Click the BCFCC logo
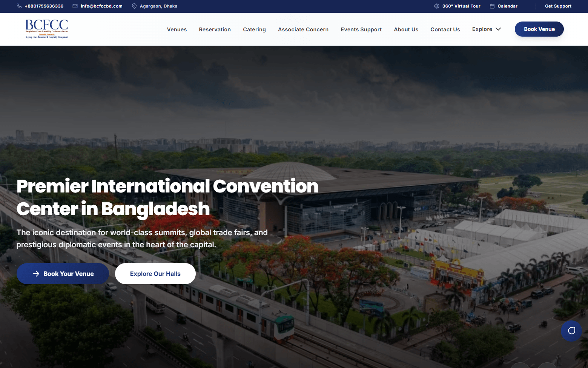The height and width of the screenshot is (368, 588). point(46,29)
